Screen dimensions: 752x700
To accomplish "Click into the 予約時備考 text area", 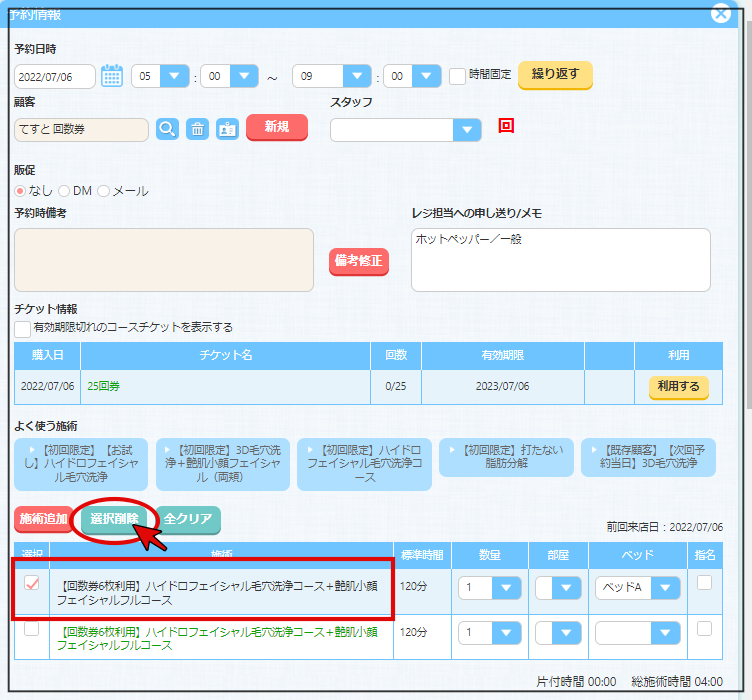I will 164,260.
